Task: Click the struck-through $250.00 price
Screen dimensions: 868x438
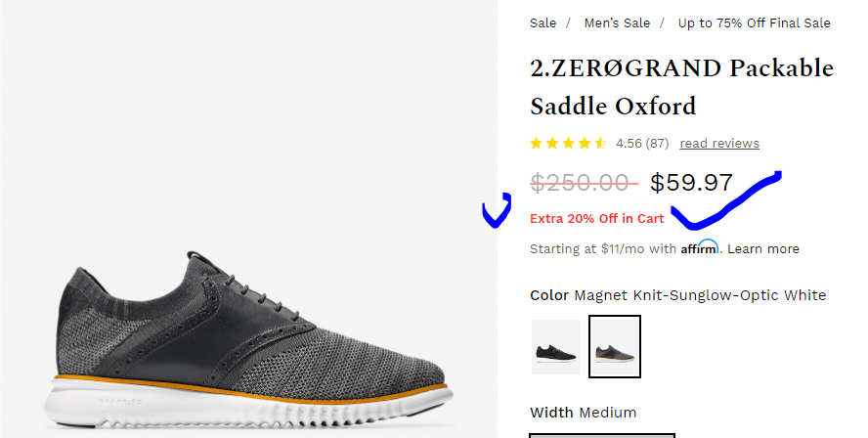Action: point(584,182)
